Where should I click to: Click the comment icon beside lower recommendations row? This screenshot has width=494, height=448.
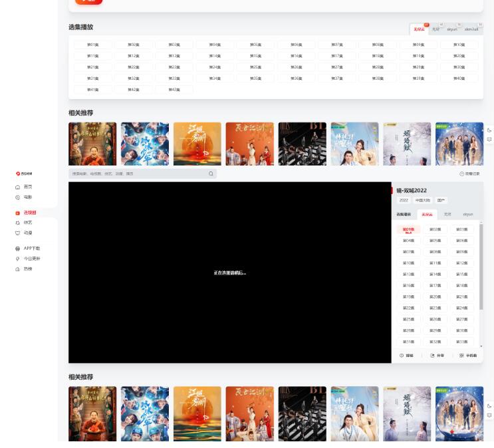click(x=489, y=415)
